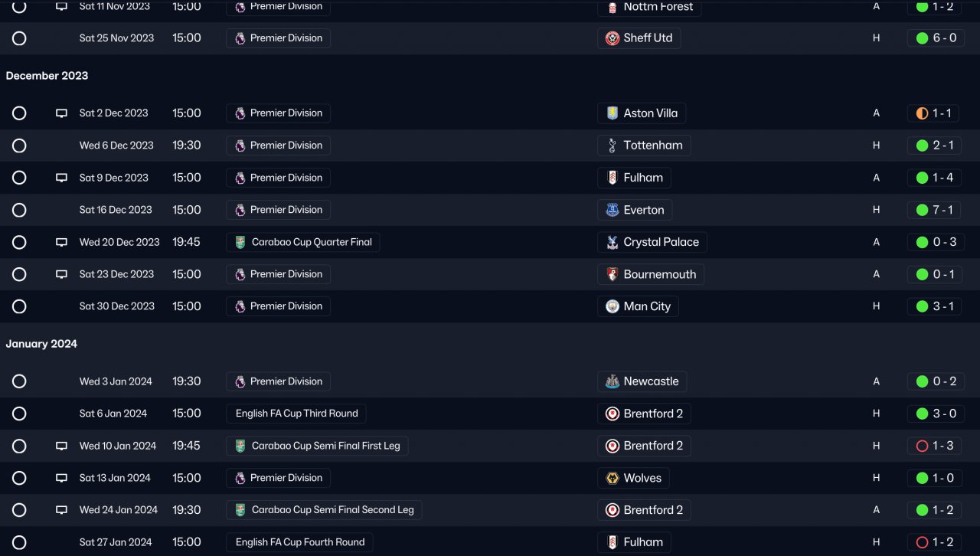This screenshot has height=556, width=980.
Task: Open the Carabao Cup Semi Final First Leg competition
Action: point(325,446)
